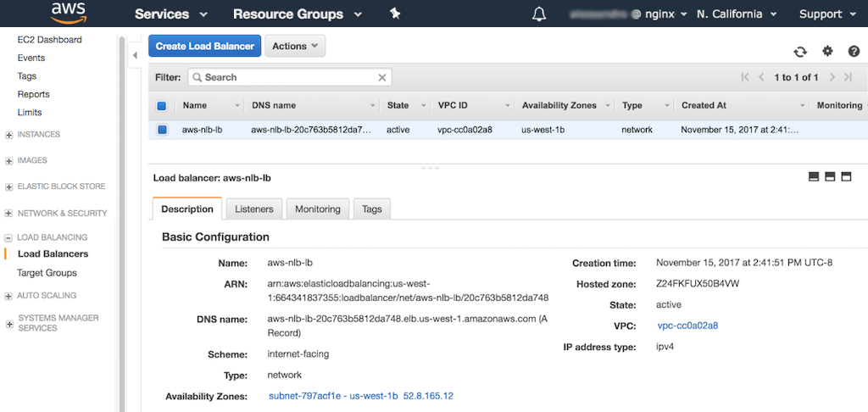This screenshot has height=412, width=868.
Task: Clear the search filter with the X icon
Action: pyautogui.click(x=382, y=77)
